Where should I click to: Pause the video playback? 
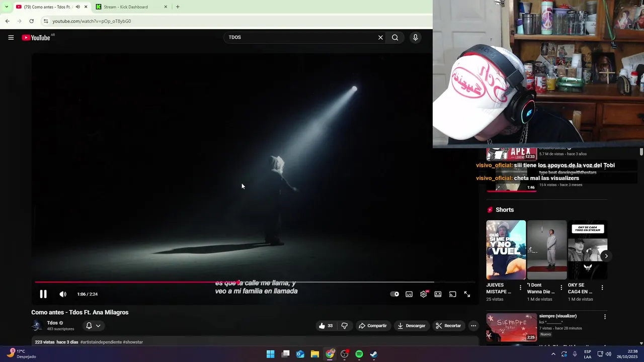(x=43, y=294)
